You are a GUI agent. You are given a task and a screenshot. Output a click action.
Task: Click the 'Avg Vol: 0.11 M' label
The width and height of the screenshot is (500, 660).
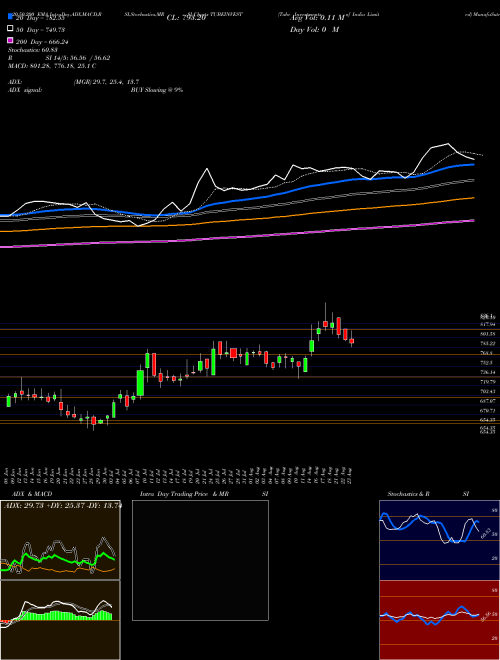point(316,18)
